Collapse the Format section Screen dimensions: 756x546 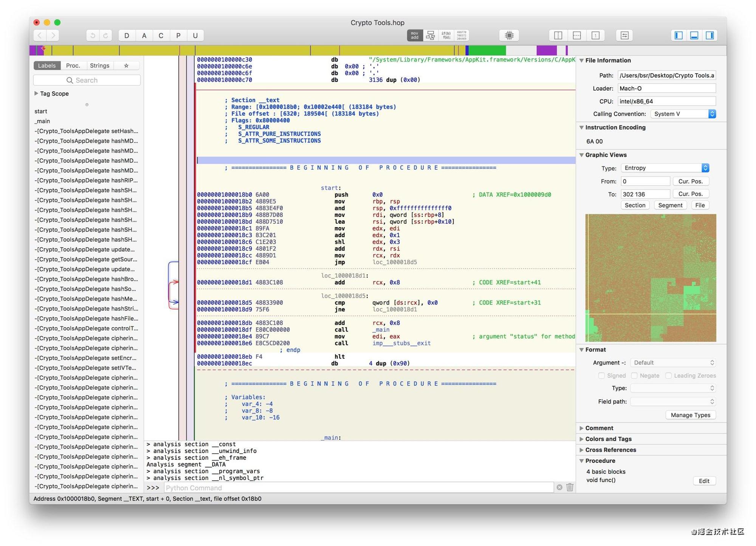(582, 350)
